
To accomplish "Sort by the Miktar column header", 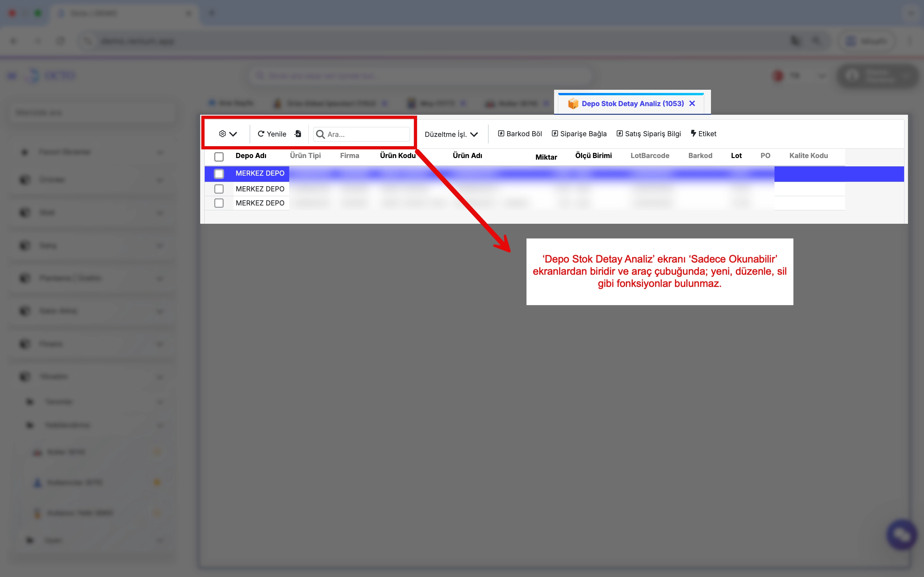I will (546, 157).
